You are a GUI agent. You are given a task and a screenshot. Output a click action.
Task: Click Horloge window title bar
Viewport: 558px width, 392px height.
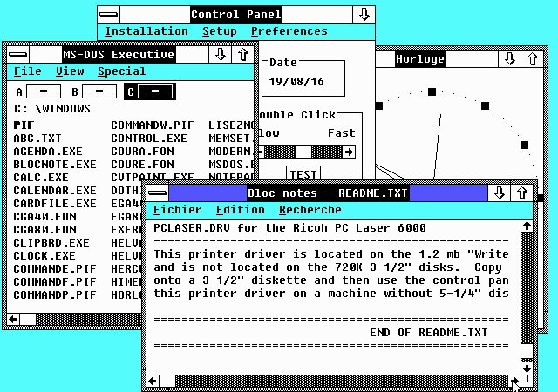point(436,58)
